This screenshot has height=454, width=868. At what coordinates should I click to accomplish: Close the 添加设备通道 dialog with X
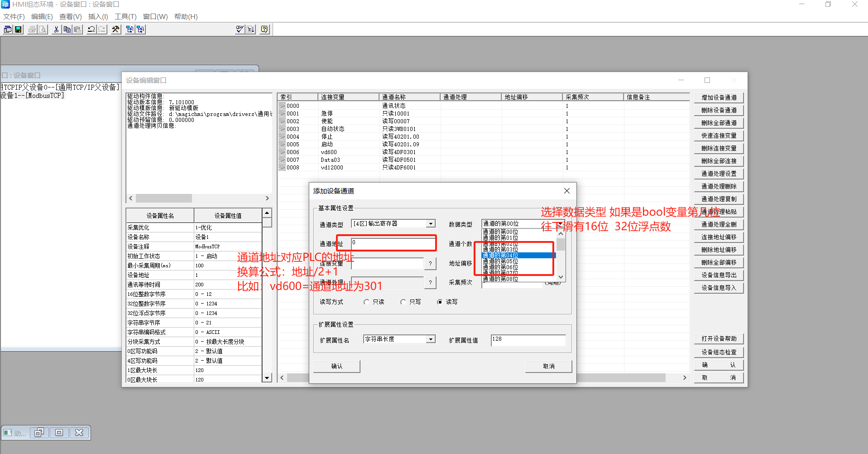pyautogui.click(x=567, y=191)
